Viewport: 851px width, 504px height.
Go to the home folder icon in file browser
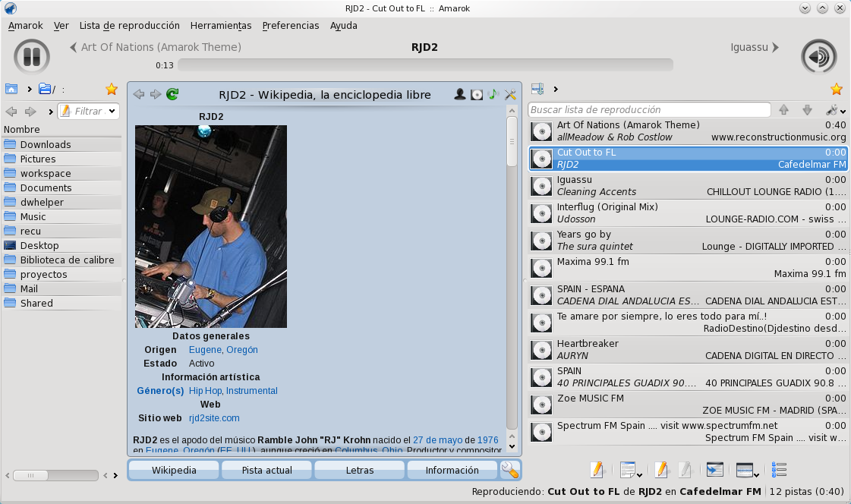[11, 89]
